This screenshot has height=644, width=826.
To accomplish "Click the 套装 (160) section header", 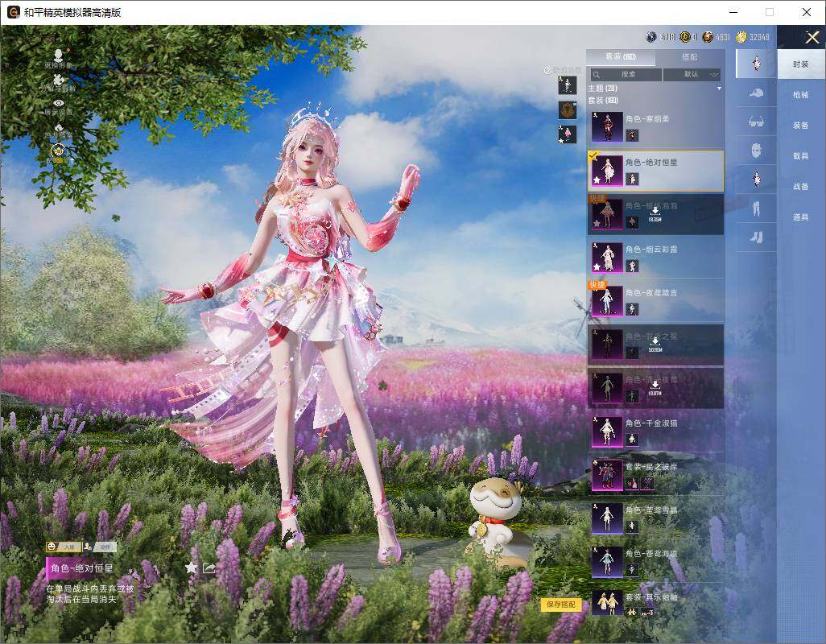I will click(x=604, y=100).
